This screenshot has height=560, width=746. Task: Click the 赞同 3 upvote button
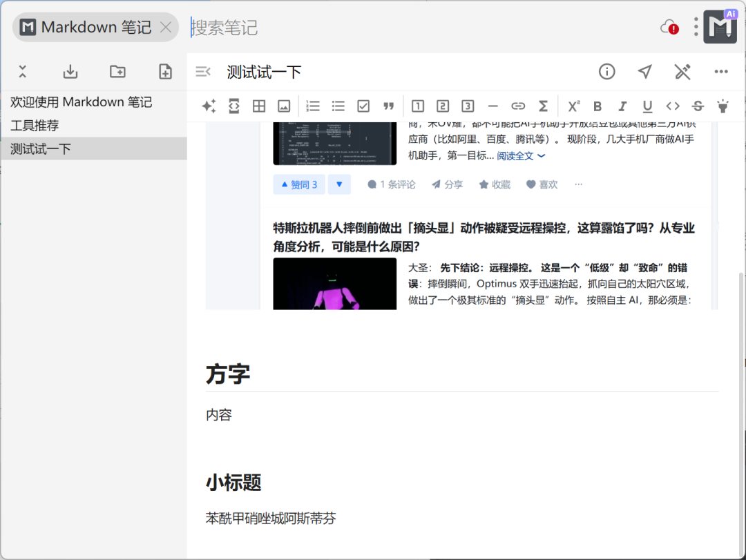point(299,184)
